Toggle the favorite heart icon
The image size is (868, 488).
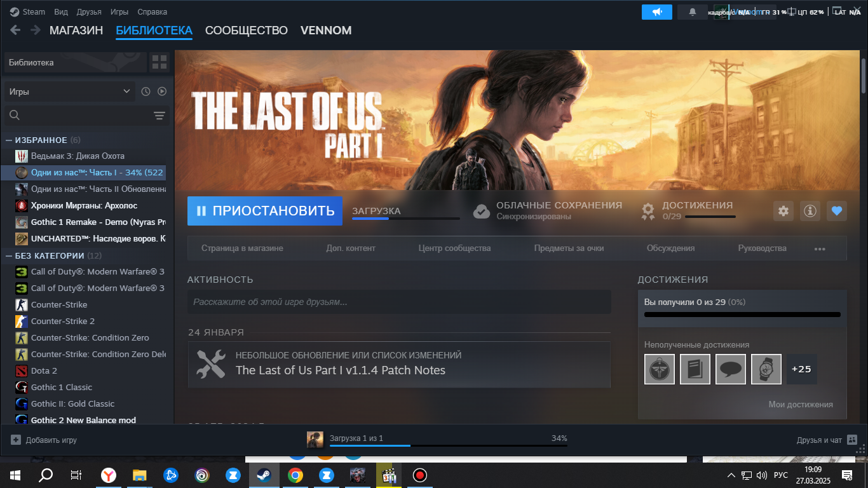pyautogui.click(x=837, y=211)
